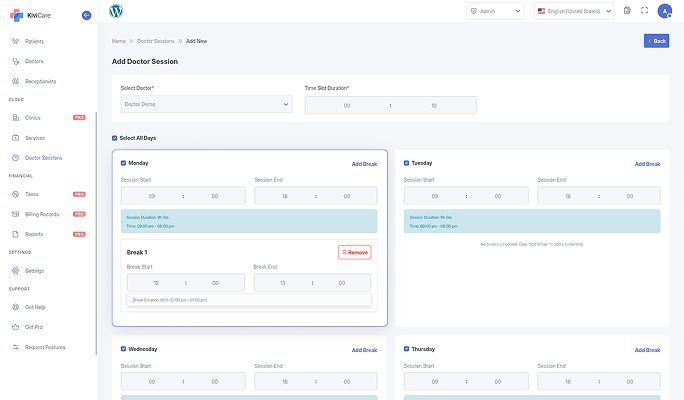Remove Break 1 from Monday
Viewport: 684px width, 400px height.
point(355,252)
